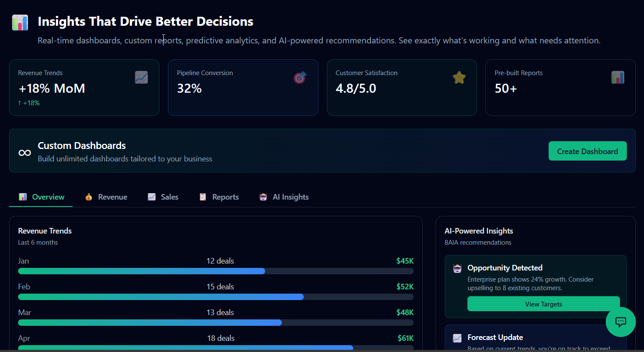The width and height of the screenshot is (644, 352).
Task: Click the infinity icon beside Custom Dashboards
Action: pos(24,152)
